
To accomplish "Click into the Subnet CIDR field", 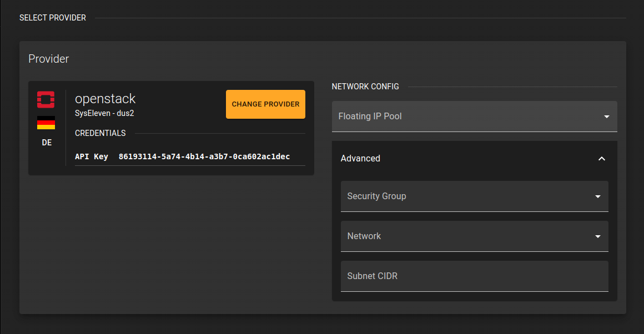I will 474,276.
